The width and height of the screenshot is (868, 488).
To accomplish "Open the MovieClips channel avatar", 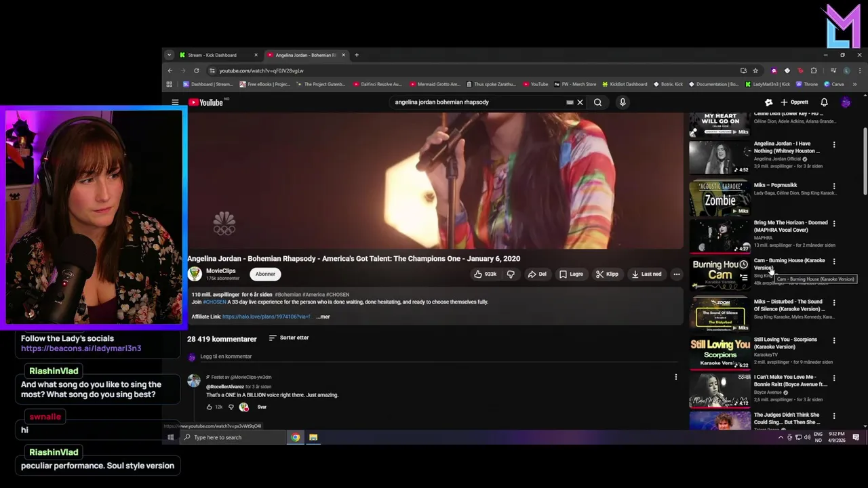I will click(x=195, y=274).
